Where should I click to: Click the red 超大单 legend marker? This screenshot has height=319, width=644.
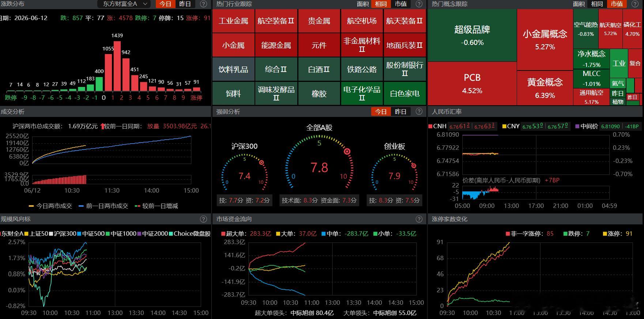223,233
